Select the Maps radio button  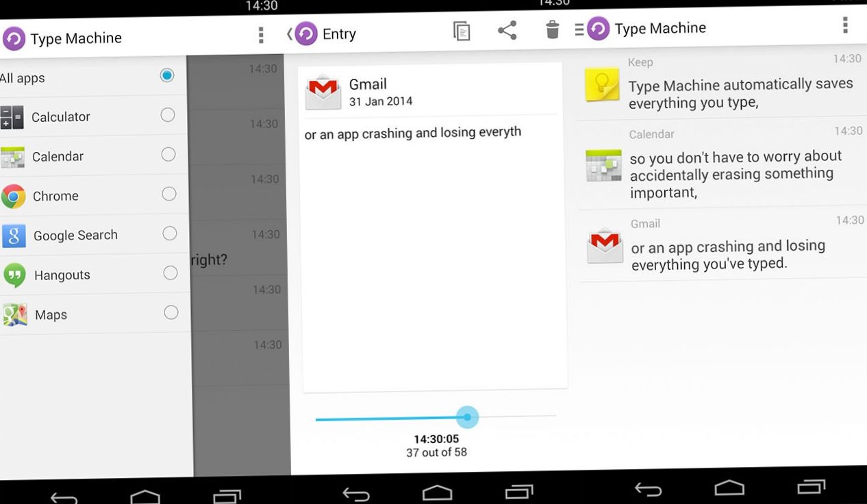[171, 313]
